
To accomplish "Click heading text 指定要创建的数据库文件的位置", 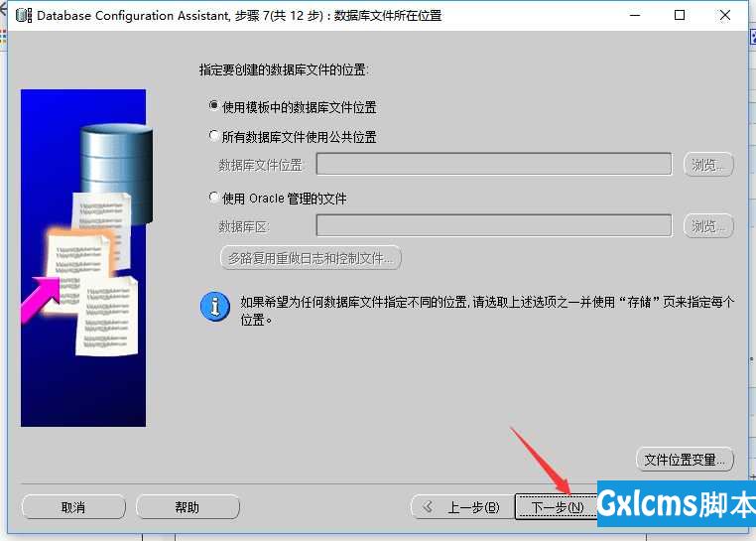I will pyautogui.click(x=284, y=69).
